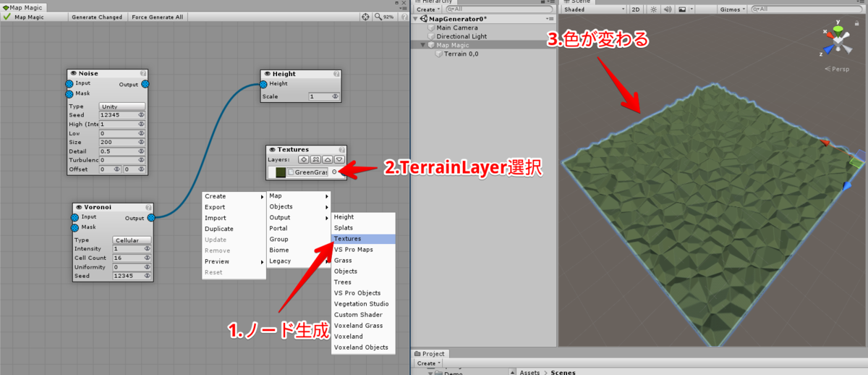The image size is (868, 375).
Task: Select Textures in the Output submenu
Action: 364,238
